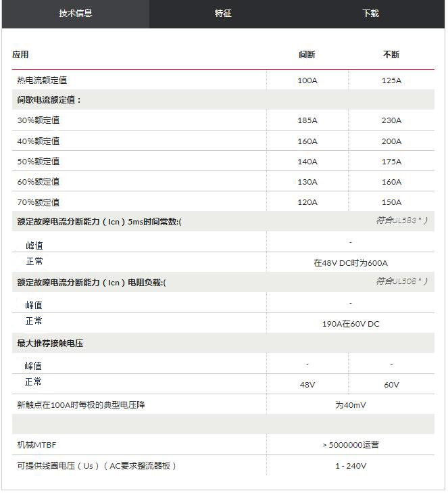
Task: Click the 190A在60V DC value
Action: 350,324
